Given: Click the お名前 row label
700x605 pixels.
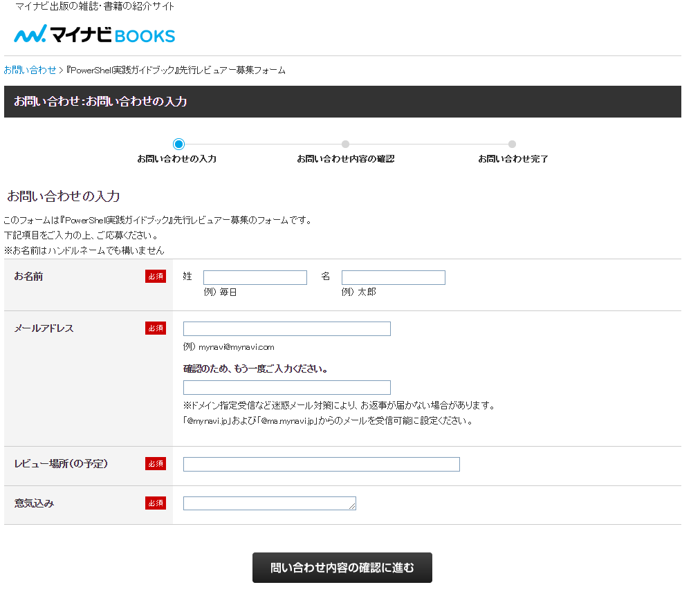Looking at the screenshot, I should pyautogui.click(x=28, y=276).
